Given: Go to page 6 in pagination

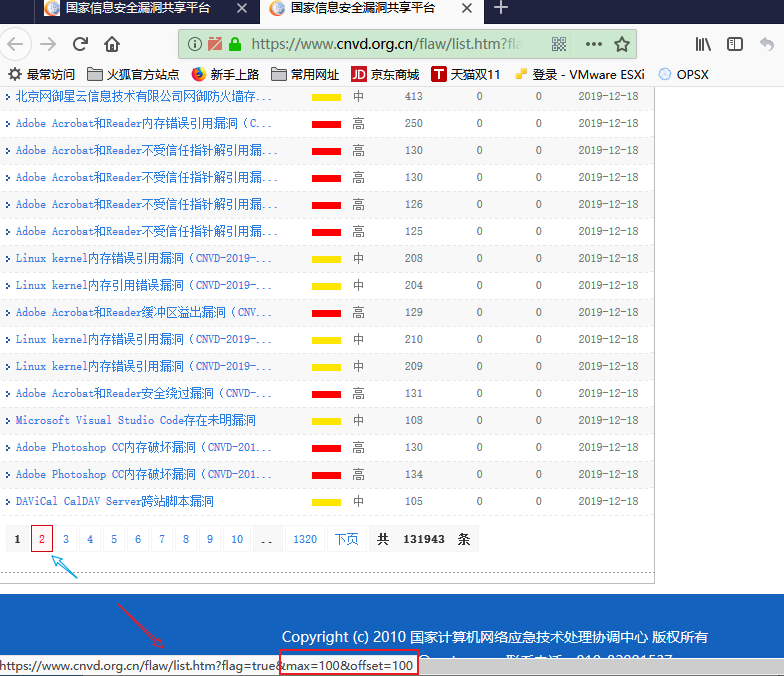Looking at the screenshot, I should (138, 539).
